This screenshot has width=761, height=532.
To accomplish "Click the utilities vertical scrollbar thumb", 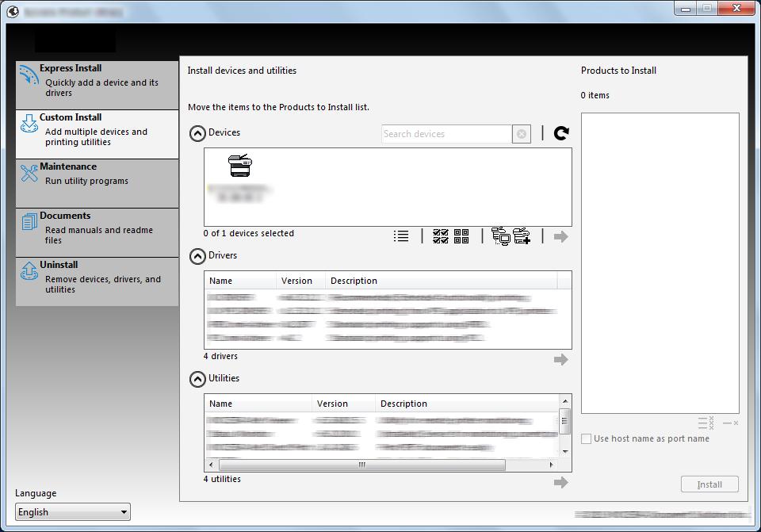I will pos(565,420).
